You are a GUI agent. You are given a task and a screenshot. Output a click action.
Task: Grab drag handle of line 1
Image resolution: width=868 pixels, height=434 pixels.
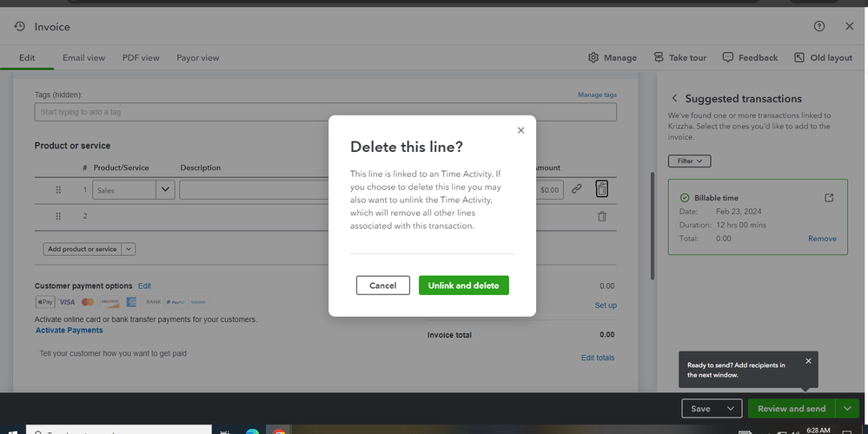[58, 189]
